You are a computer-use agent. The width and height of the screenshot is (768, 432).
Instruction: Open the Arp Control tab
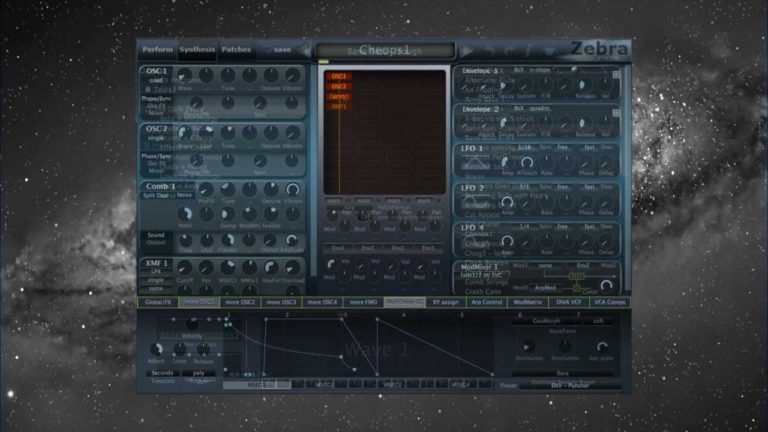pyautogui.click(x=486, y=302)
